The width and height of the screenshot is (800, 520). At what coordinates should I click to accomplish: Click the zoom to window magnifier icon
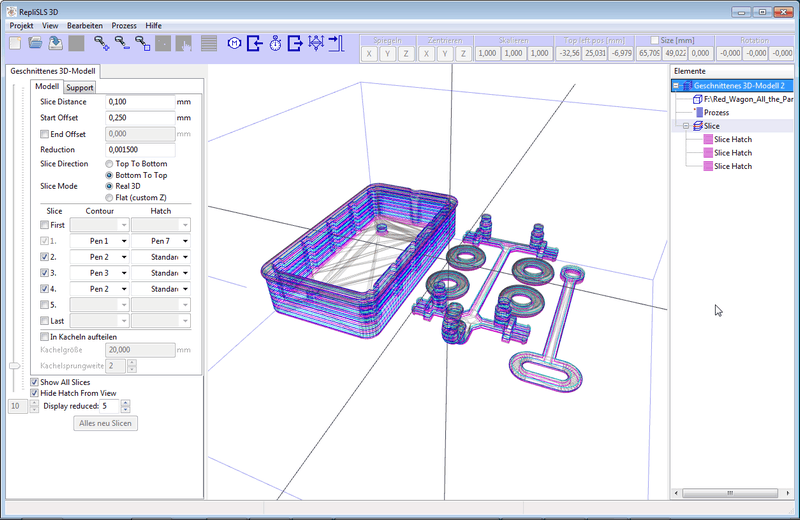pos(142,43)
